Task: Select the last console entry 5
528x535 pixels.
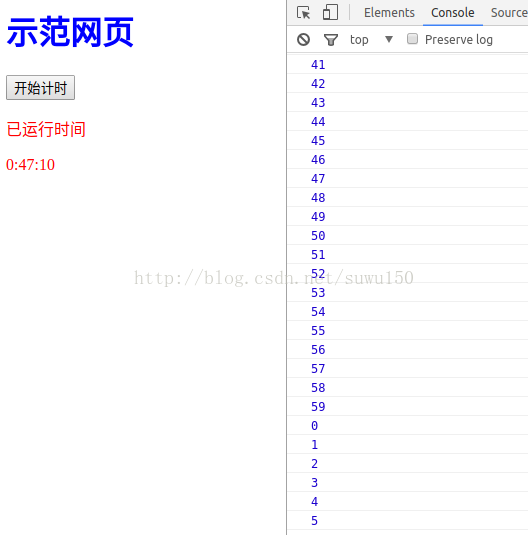Action: point(408,520)
